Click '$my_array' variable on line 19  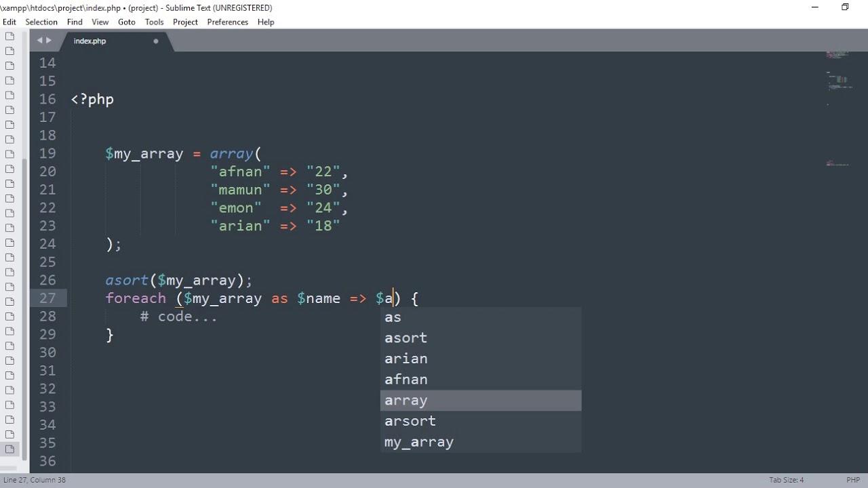144,154
